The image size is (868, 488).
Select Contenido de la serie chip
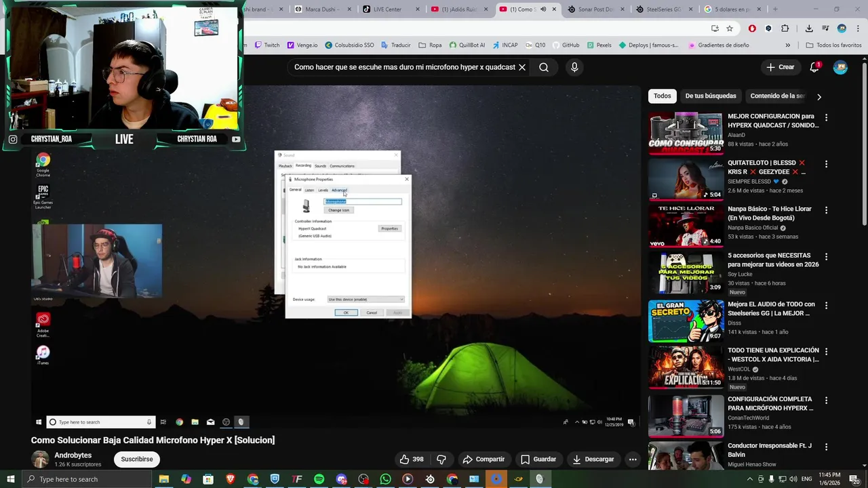pyautogui.click(x=778, y=96)
